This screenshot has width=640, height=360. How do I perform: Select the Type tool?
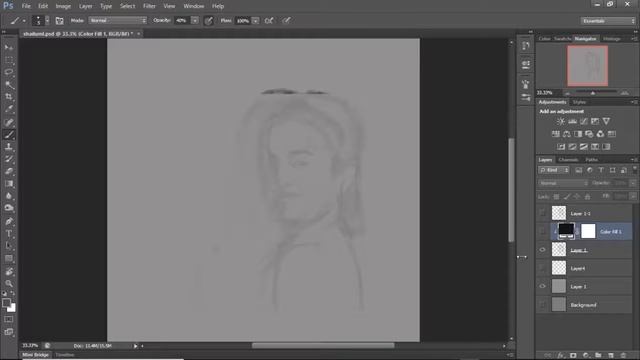9,234
